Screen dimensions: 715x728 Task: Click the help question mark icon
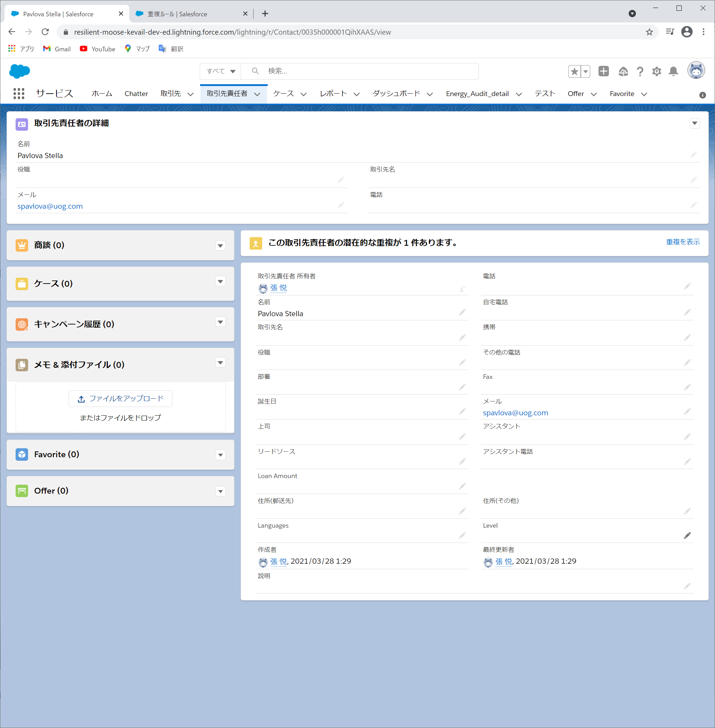639,71
